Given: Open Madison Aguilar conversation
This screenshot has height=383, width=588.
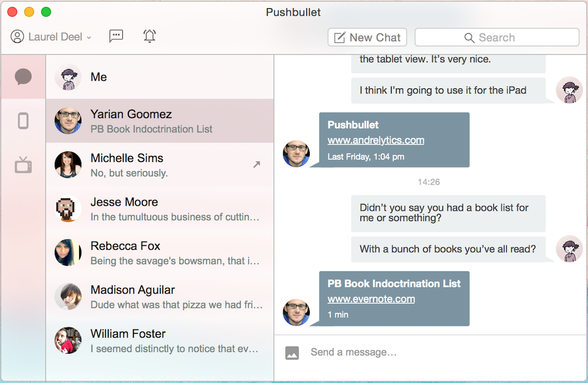Looking at the screenshot, I should pyautogui.click(x=160, y=296).
